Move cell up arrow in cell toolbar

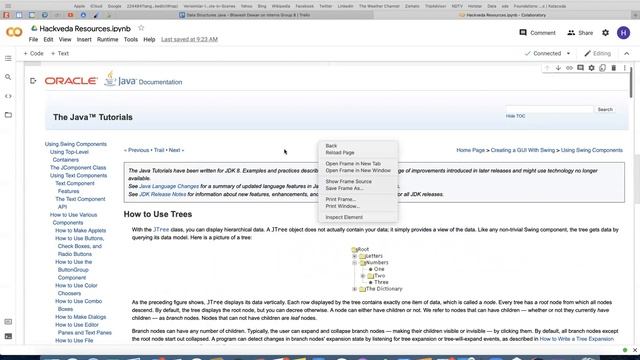[x=547, y=68]
